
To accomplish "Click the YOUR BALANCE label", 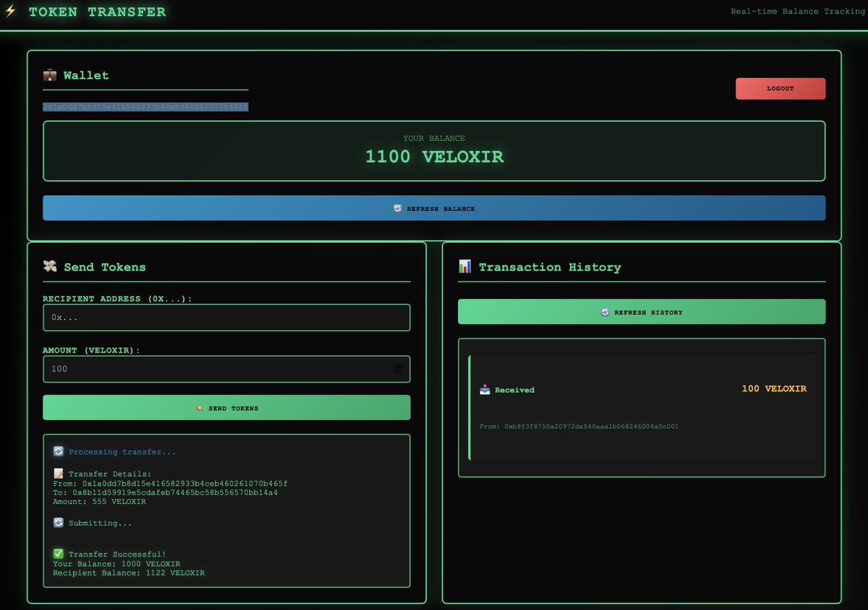I will (434, 138).
